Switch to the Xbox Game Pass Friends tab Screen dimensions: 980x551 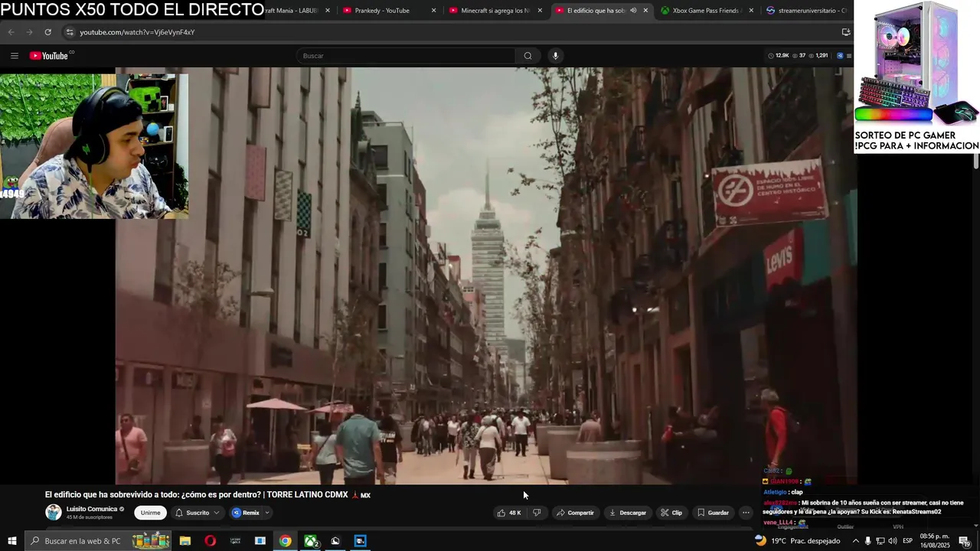(x=707, y=11)
